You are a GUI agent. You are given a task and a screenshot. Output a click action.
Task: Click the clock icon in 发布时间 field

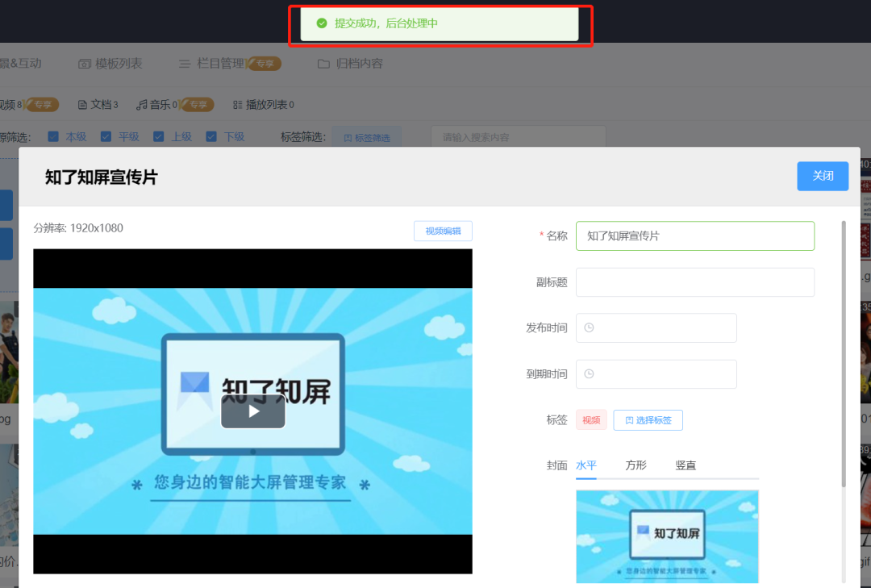pyautogui.click(x=590, y=328)
